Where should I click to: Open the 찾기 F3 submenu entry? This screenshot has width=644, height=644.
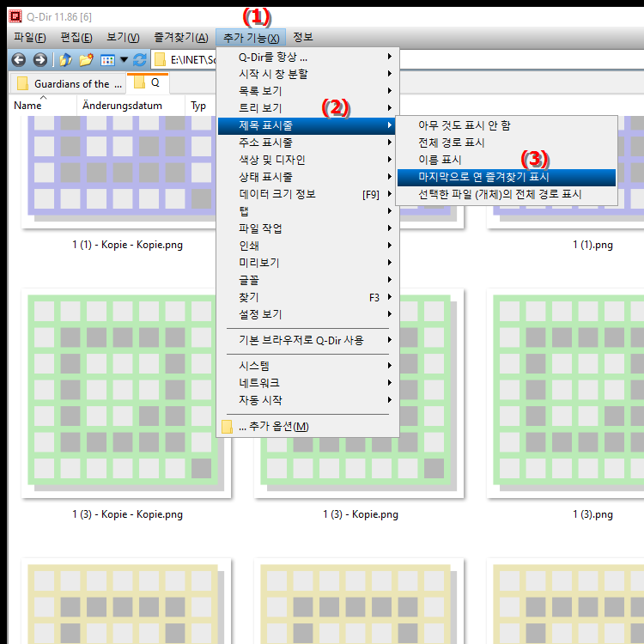pos(307,297)
